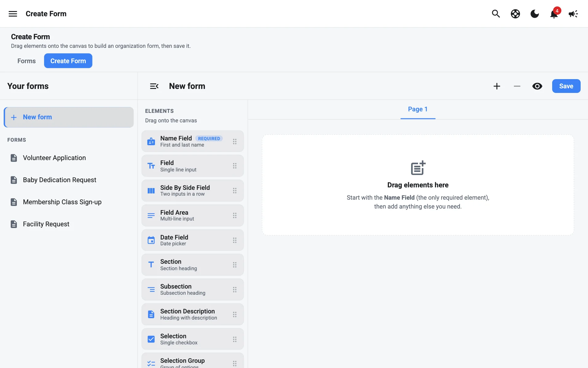Screen dimensions: 588x368
Task: Click the Subsection indent icon
Action: tap(151, 289)
